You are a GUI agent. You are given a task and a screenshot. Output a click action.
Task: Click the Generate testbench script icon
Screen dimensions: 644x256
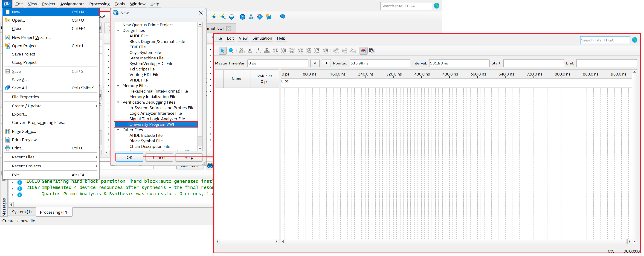(353, 51)
